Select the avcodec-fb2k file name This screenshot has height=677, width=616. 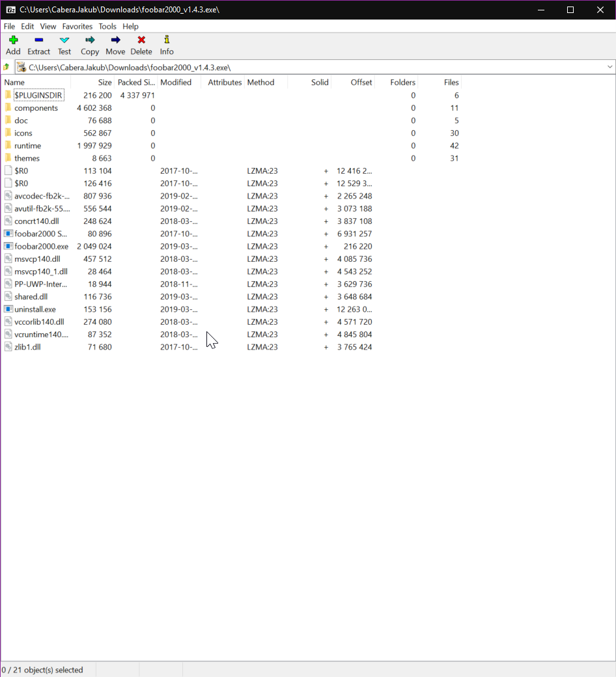click(42, 196)
